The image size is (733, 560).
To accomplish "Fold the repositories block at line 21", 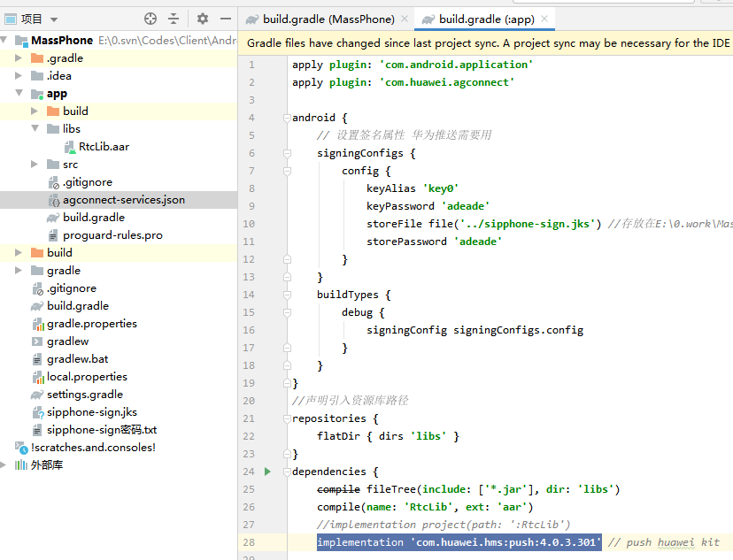I will pos(287,418).
